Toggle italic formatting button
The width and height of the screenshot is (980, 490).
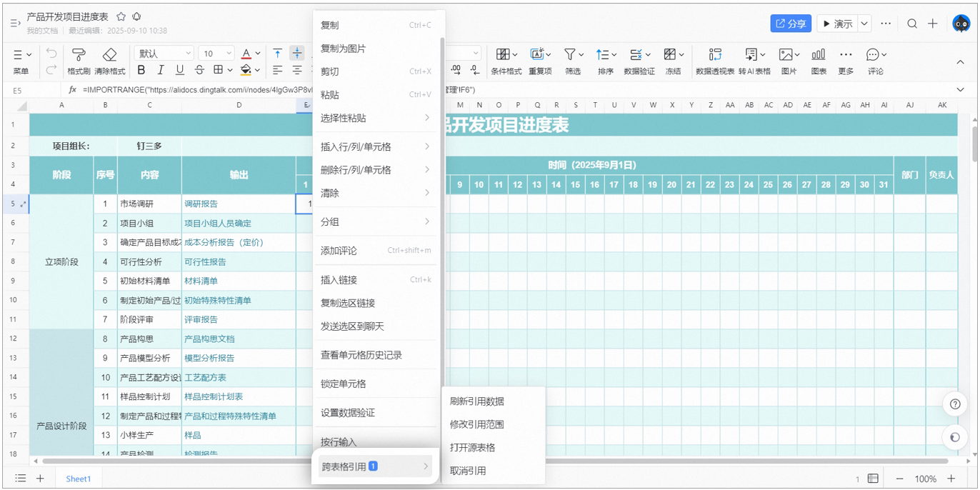(x=160, y=70)
